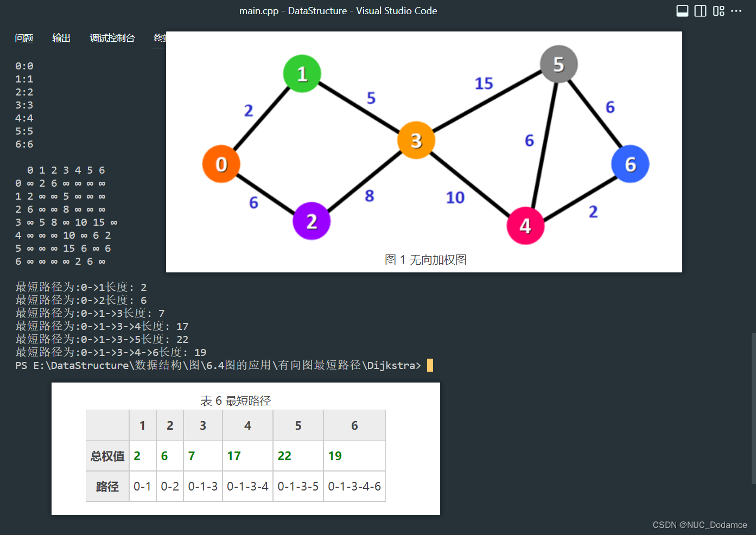Click the 总权值 row header cell
The height and width of the screenshot is (535, 756).
pyautogui.click(x=107, y=456)
